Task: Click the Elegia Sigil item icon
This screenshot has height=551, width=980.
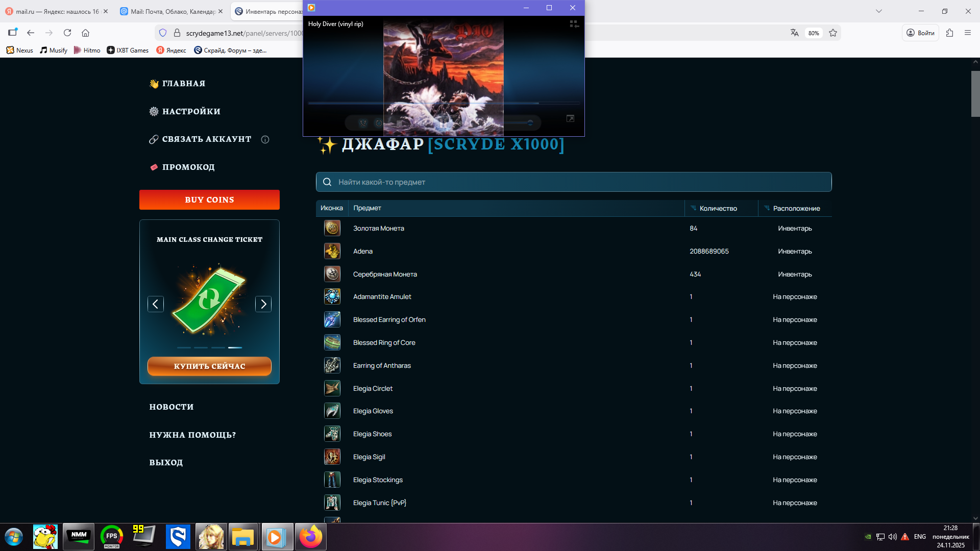Action: (x=332, y=457)
